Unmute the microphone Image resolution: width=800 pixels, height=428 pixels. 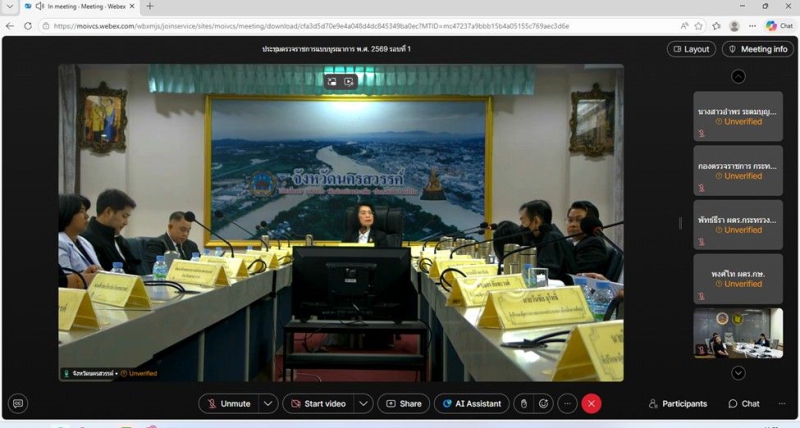pyautogui.click(x=228, y=403)
